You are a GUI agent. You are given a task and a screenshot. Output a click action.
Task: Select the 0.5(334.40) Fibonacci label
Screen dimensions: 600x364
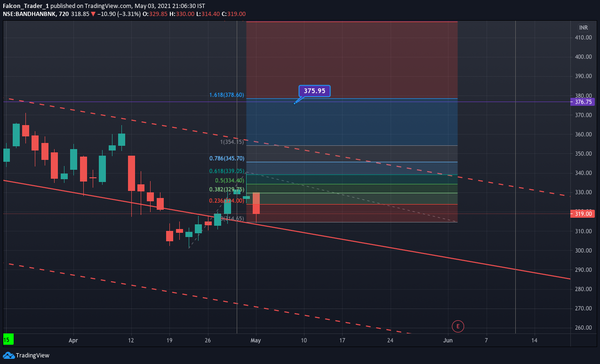point(230,181)
